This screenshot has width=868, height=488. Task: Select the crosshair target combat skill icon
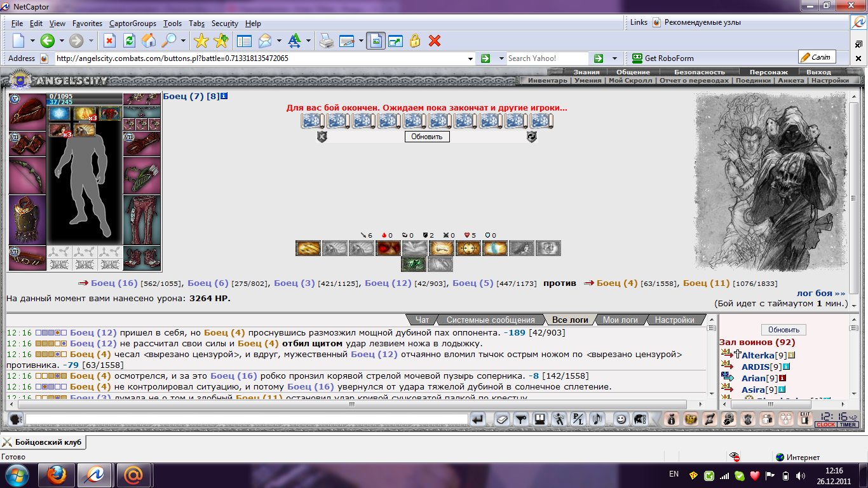[468, 248]
